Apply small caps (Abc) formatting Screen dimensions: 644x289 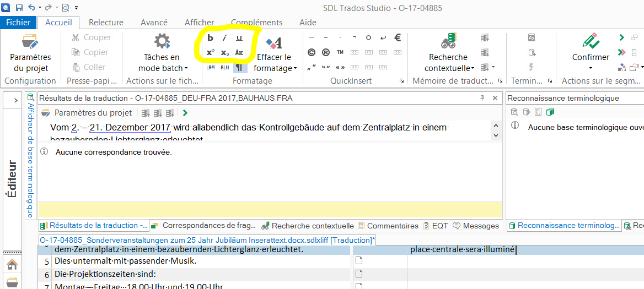239,52
